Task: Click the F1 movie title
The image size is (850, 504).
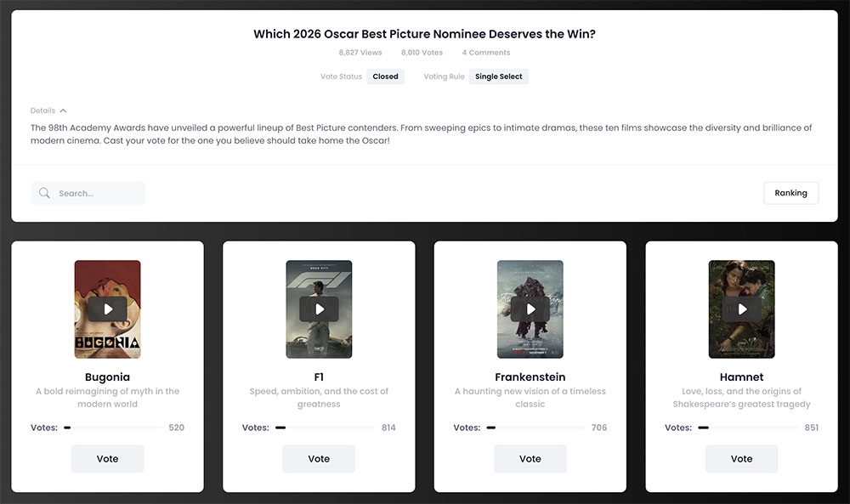Action: click(x=319, y=377)
